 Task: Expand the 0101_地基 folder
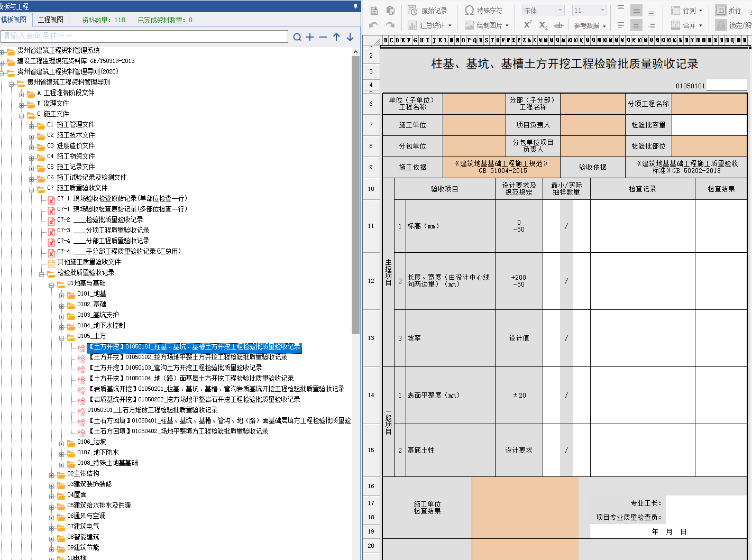coord(62,296)
